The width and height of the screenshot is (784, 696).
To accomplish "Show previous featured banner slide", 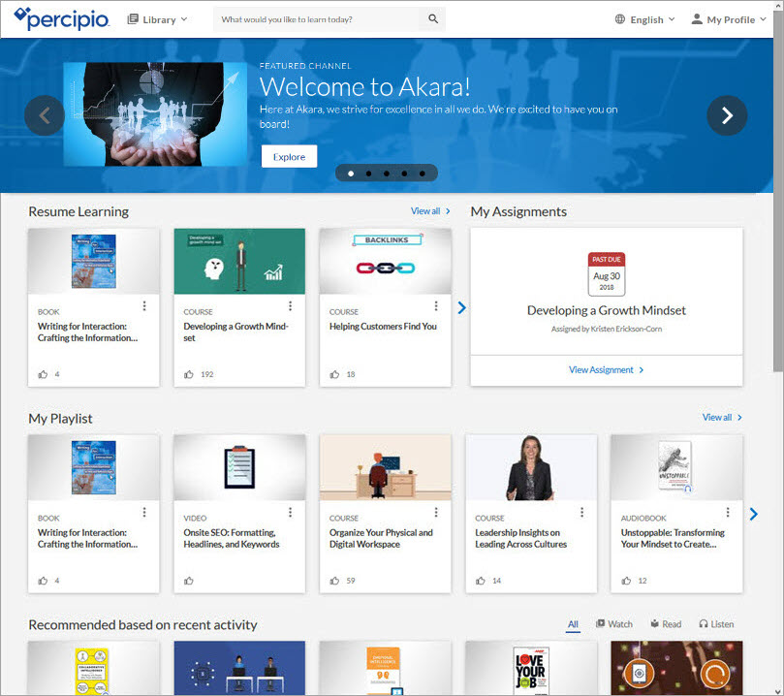I will pyautogui.click(x=45, y=115).
